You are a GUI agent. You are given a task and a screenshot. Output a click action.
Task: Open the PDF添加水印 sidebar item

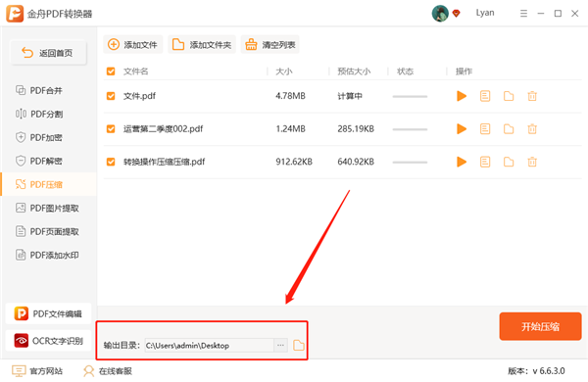(x=49, y=256)
